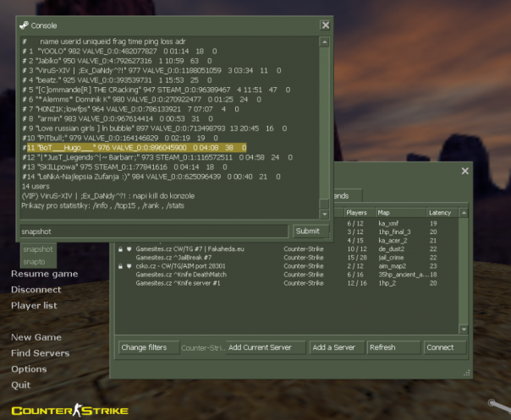The image size is (511, 420).
Task: Click the server list scroll up arrow
Action: [464, 213]
